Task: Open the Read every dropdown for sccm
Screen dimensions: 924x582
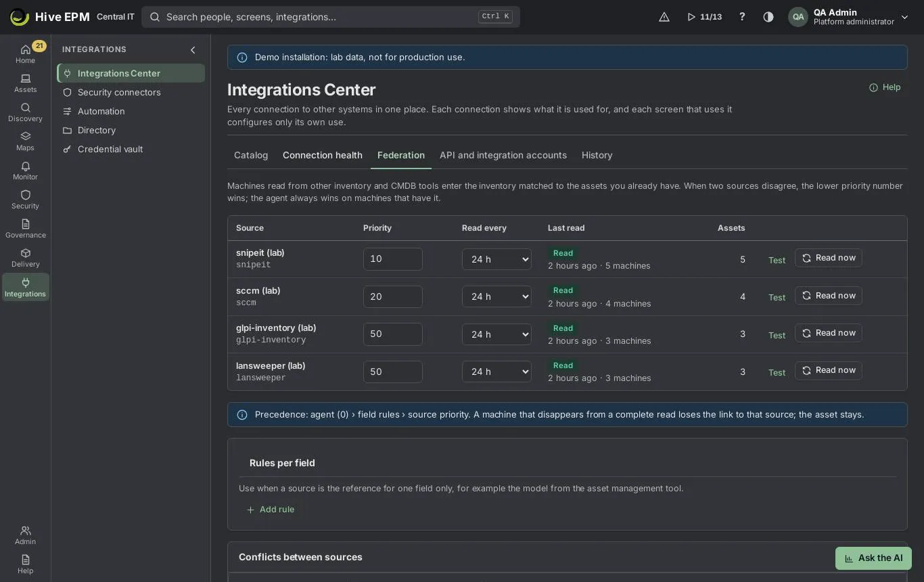Action: pyautogui.click(x=496, y=296)
